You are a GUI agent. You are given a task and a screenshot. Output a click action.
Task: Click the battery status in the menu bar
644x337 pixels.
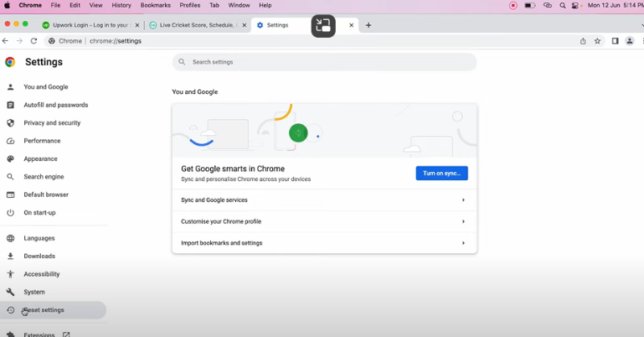[530, 5]
